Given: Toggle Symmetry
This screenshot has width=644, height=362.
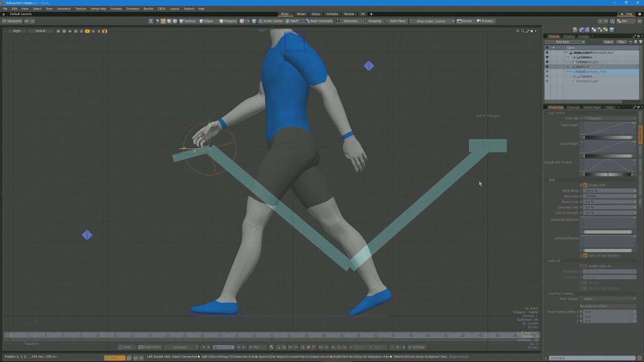Looking at the screenshot, I should click(x=348, y=21).
